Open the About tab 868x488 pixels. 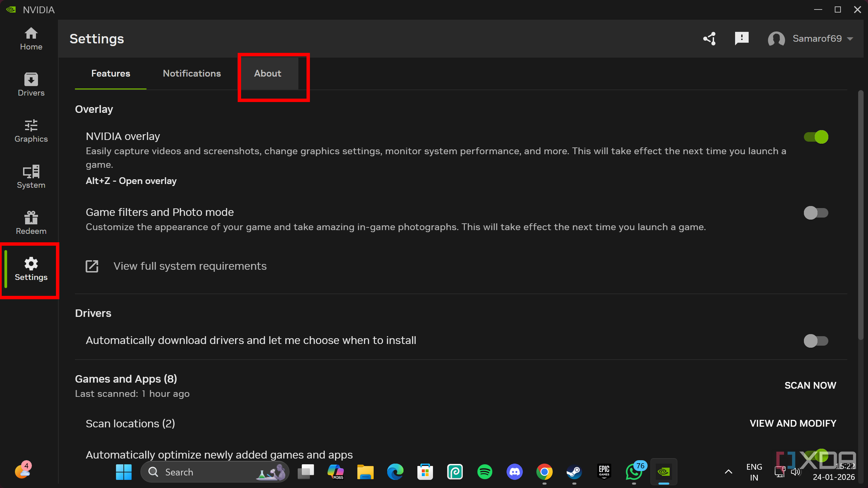(268, 73)
